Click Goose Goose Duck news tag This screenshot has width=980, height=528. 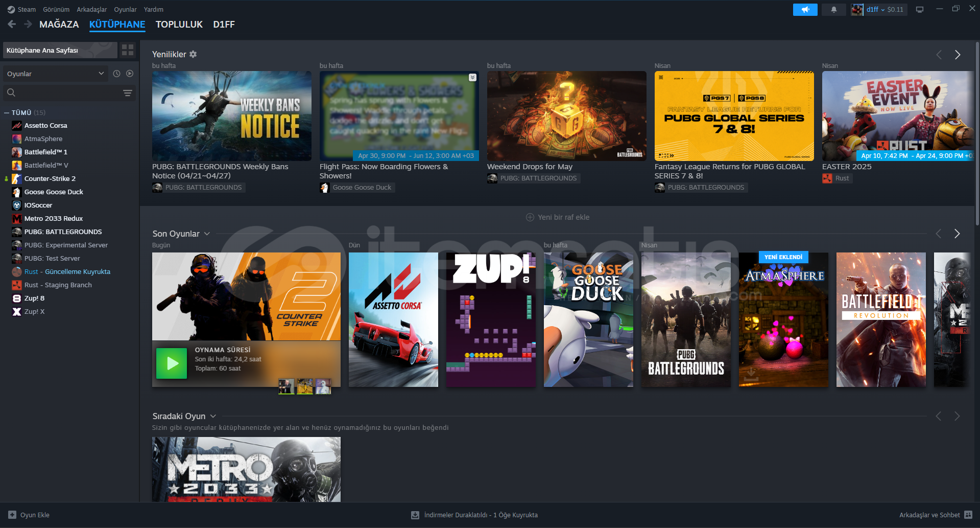pyautogui.click(x=357, y=188)
